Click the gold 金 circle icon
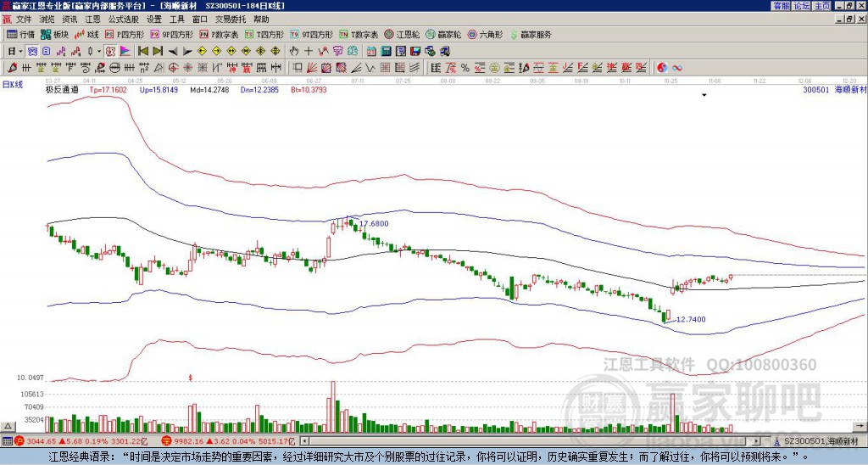This screenshot has height=465, width=868. [x=494, y=68]
